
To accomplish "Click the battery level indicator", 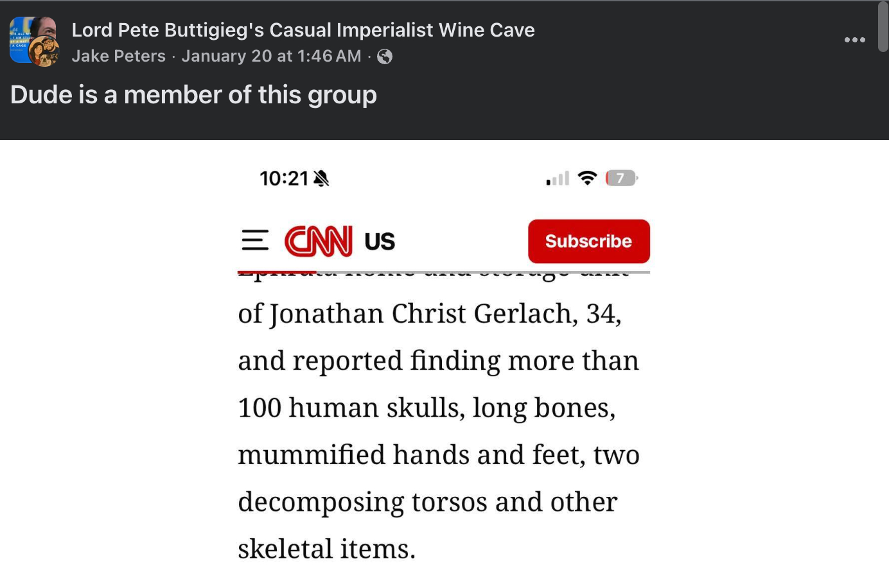I will 621,178.
